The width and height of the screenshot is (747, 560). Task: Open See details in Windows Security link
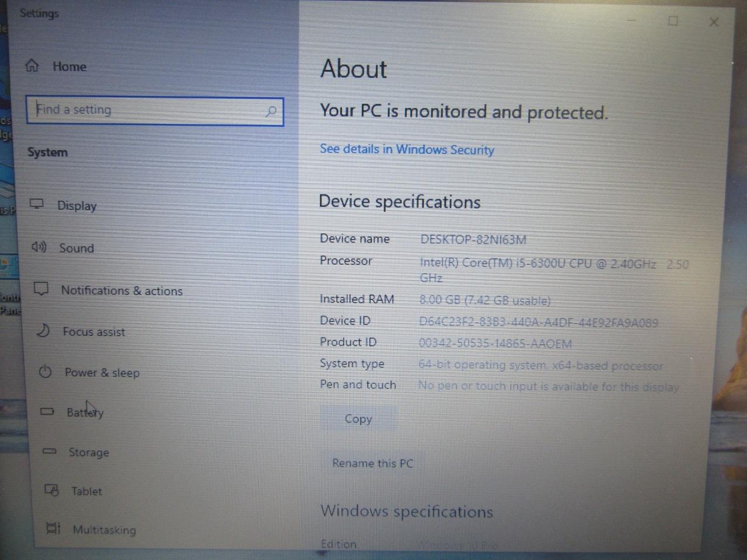click(407, 149)
